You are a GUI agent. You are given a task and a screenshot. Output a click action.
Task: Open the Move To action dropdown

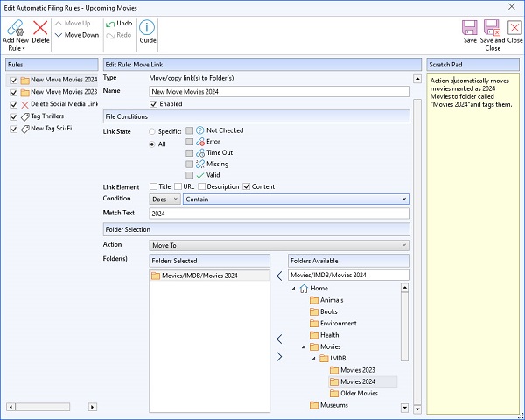[x=279, y=245]
